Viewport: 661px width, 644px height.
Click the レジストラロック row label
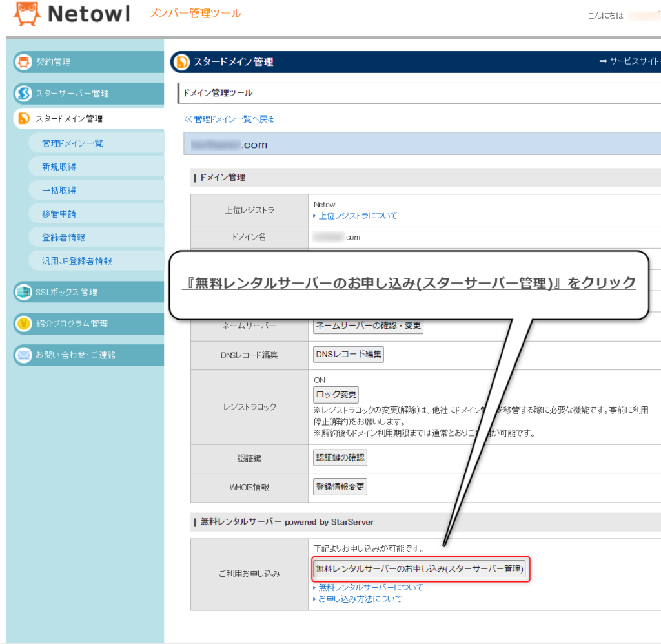coord(250,407)
